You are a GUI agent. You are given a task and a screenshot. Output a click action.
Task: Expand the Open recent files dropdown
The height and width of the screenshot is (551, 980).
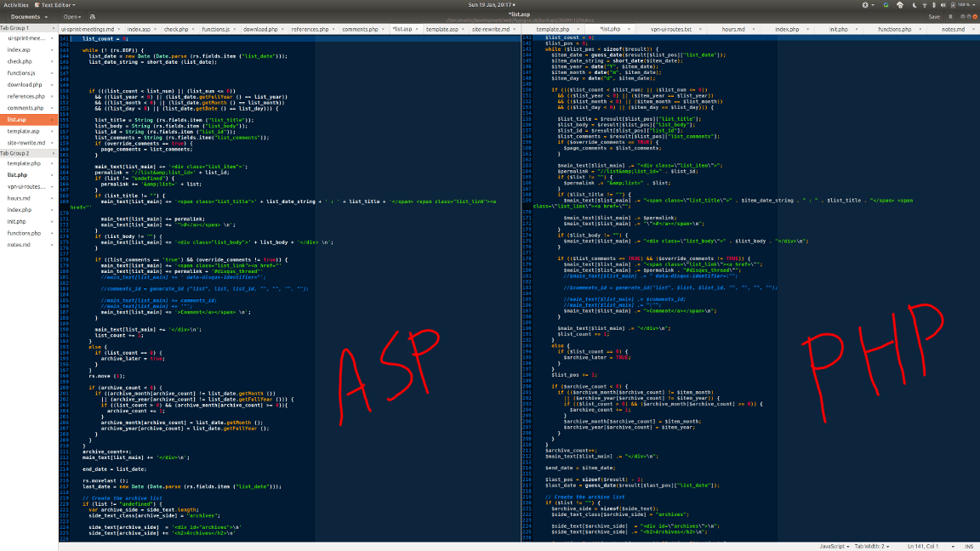[71, 17]
